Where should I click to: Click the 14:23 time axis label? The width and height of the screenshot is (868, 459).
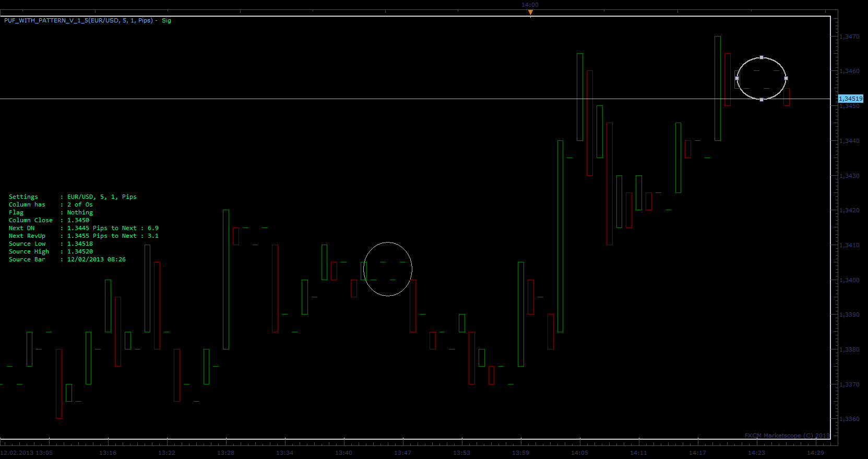point(757,453)
